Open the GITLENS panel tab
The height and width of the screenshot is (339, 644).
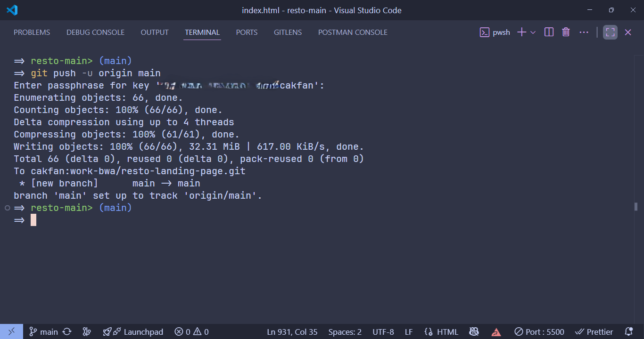click(x=288, y=32)
